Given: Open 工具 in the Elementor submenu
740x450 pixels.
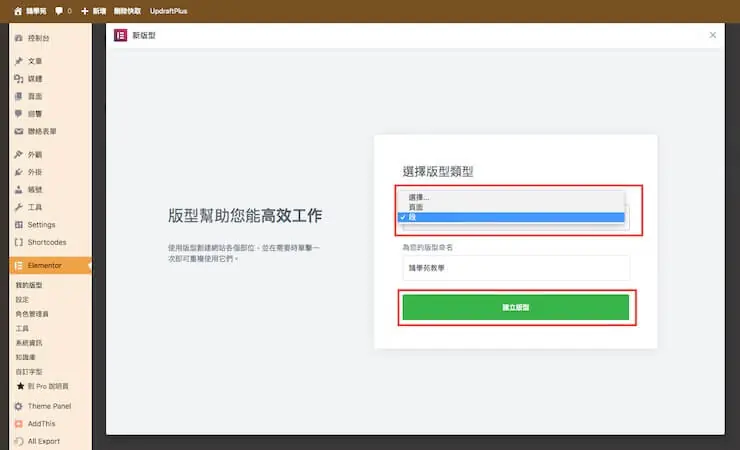Looking at the screenshot, I should coord(22,328).
